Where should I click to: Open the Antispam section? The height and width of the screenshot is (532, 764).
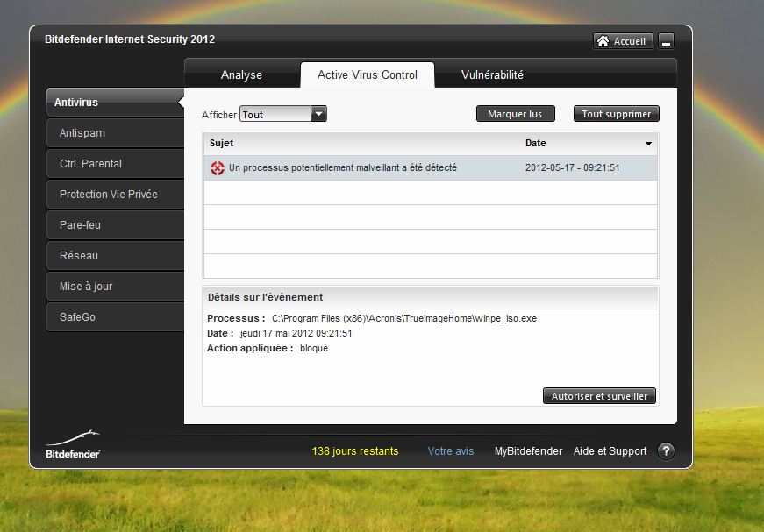coord(115,133)
